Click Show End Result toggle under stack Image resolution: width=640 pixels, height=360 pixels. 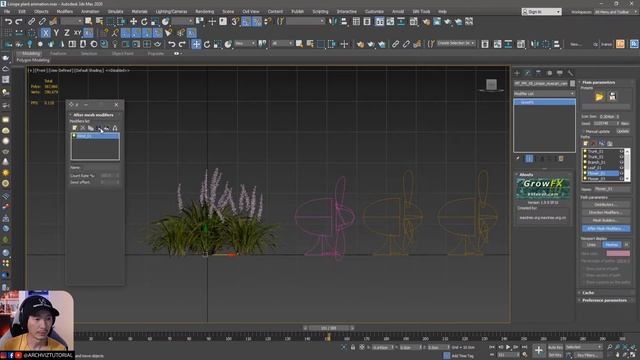pyautogui.click(x=529, y=158)
